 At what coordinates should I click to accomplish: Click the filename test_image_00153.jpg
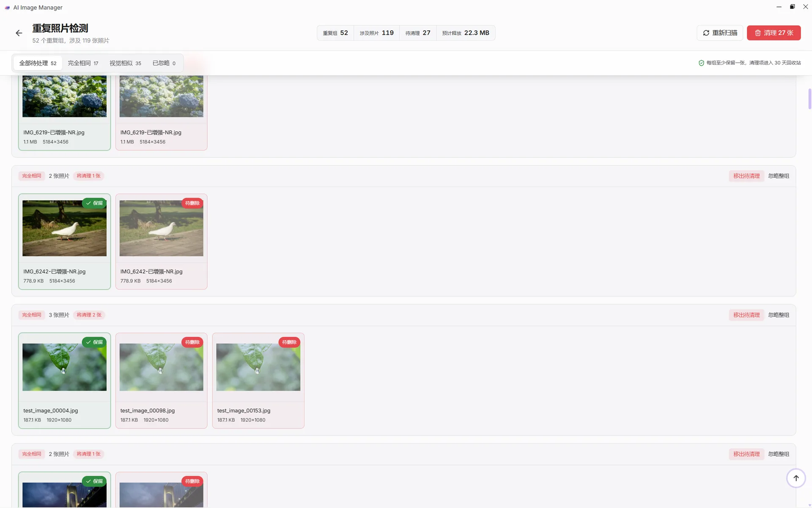pyautogui.click(x=244, y=411)
